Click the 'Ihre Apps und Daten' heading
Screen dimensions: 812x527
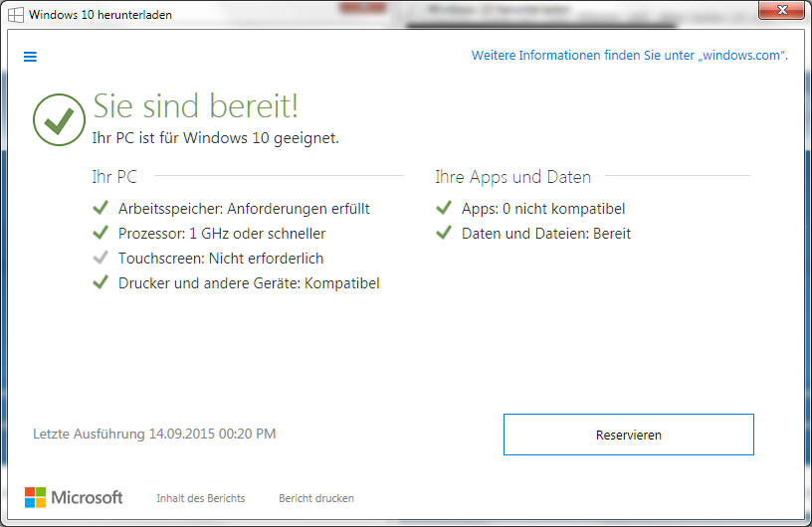click(512, 177)
